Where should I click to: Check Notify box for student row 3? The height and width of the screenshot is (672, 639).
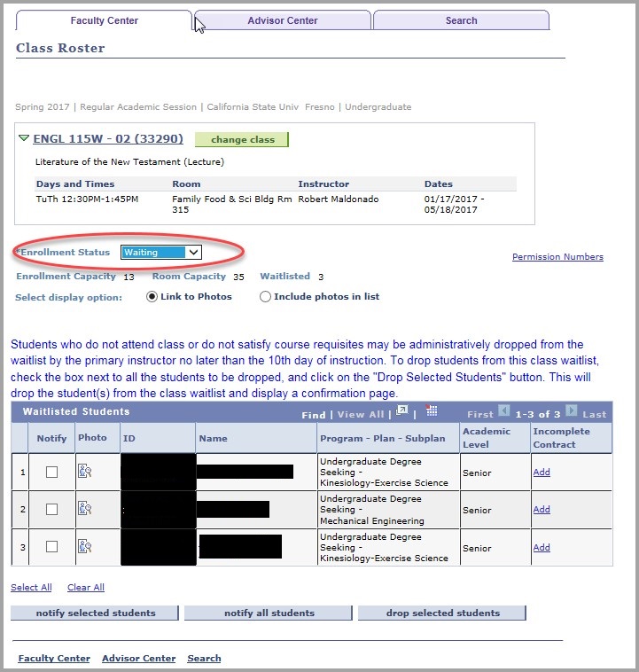[52, 546]
